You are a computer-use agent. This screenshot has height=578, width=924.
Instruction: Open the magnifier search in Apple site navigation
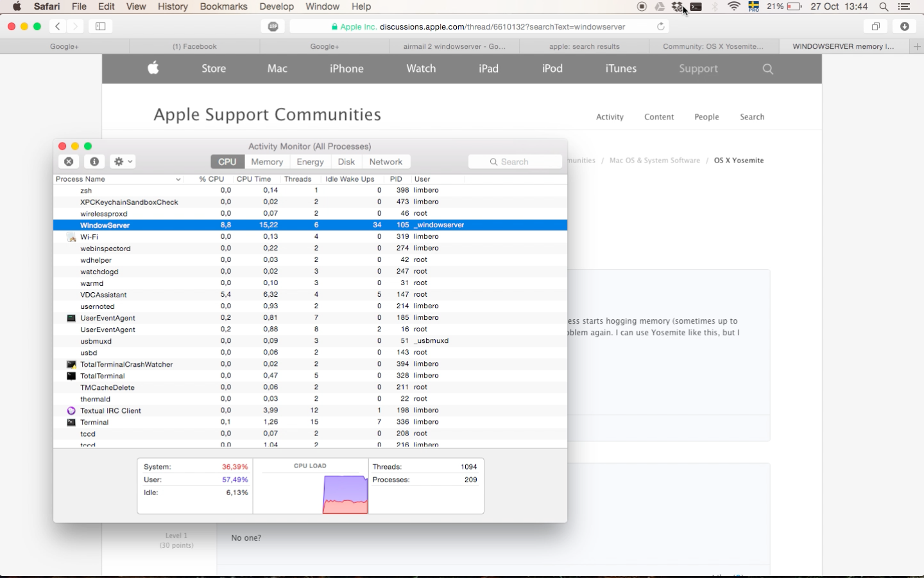coord(768,69)
